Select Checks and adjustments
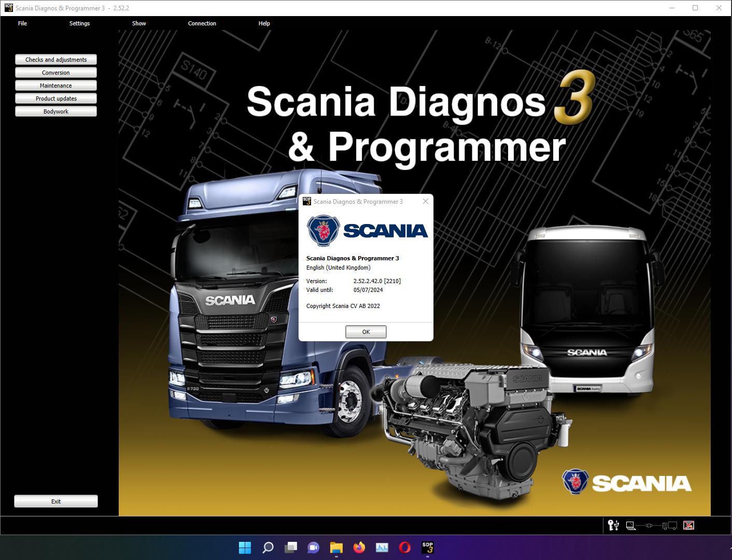 (x=55, y=59)
